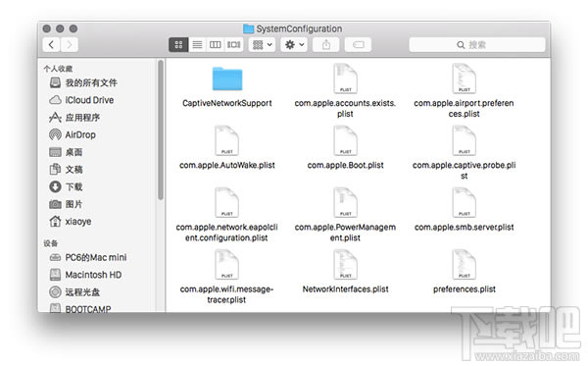Switch to icon view mode
Image resolution: width=588 pixels, height=366 pixels.
(x=178, y=45)
